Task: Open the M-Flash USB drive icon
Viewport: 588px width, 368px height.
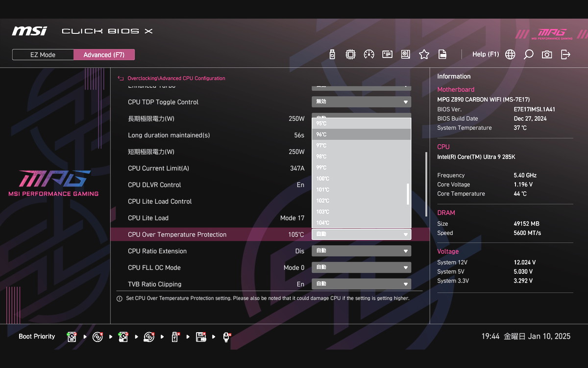Action: [332, 54]
